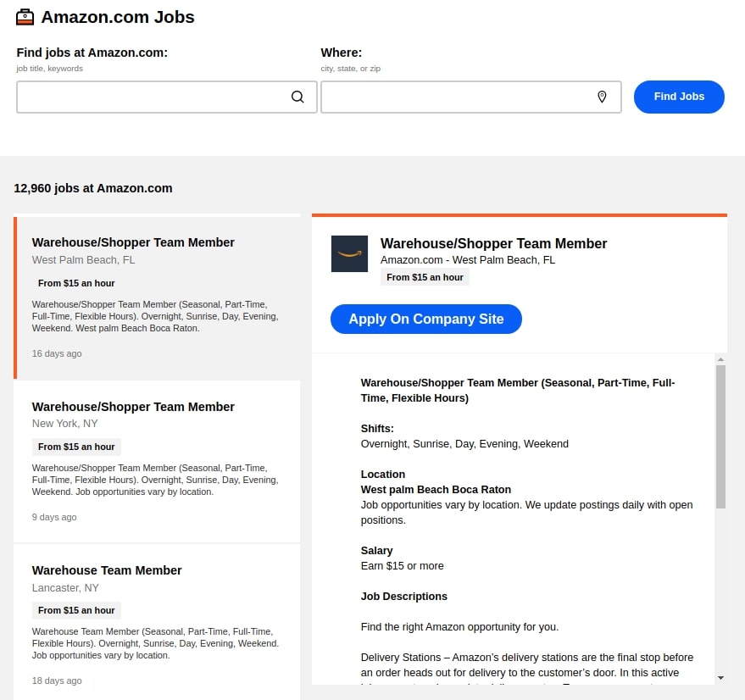745x700 pixels.
Task: Focus the city, state, or zip input field
Action: tap(471, 97)
